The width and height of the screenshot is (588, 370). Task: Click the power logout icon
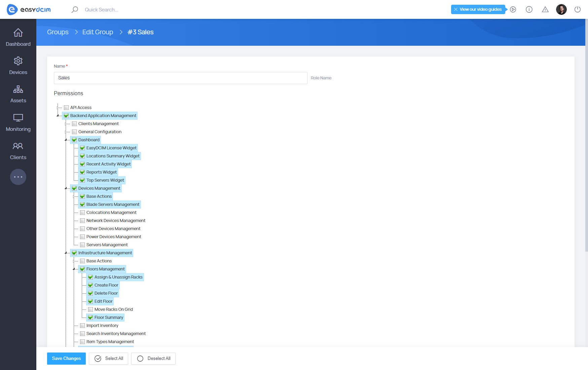click(578, 9)
